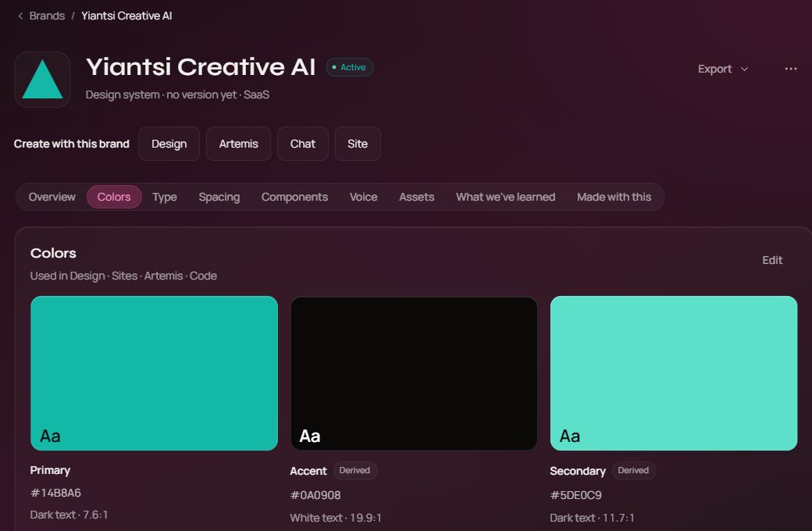Click the Primary color name label

click(50, 470)
